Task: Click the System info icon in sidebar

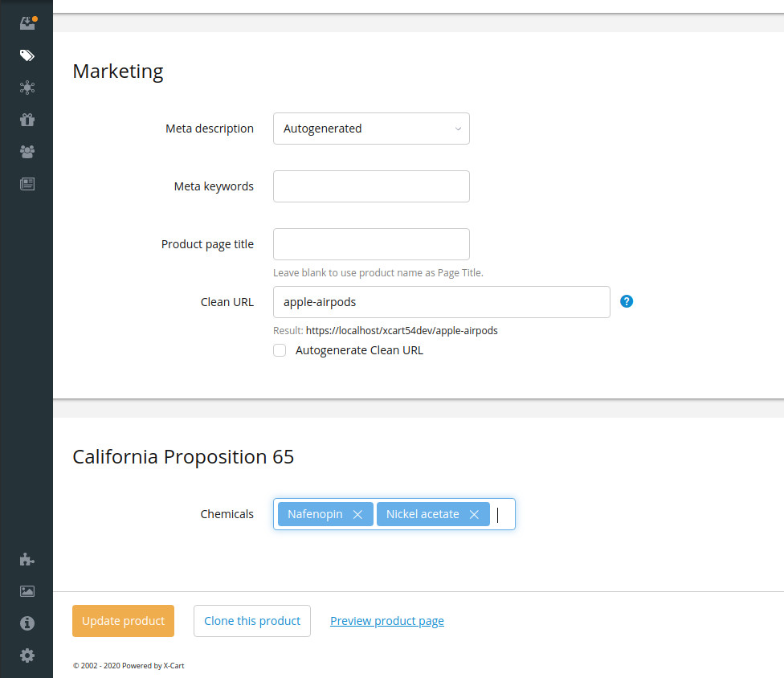Action: click(27, 623)
